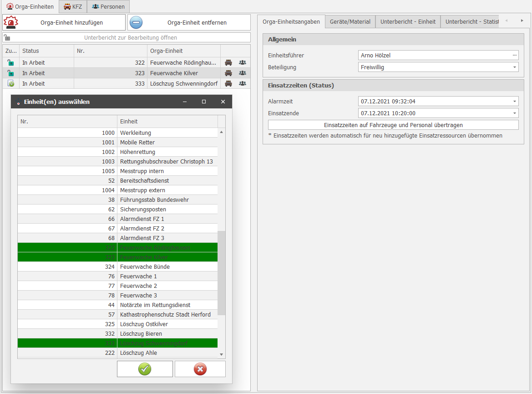Select Feuerwache Bünde in the unit list

coord(145,267)
